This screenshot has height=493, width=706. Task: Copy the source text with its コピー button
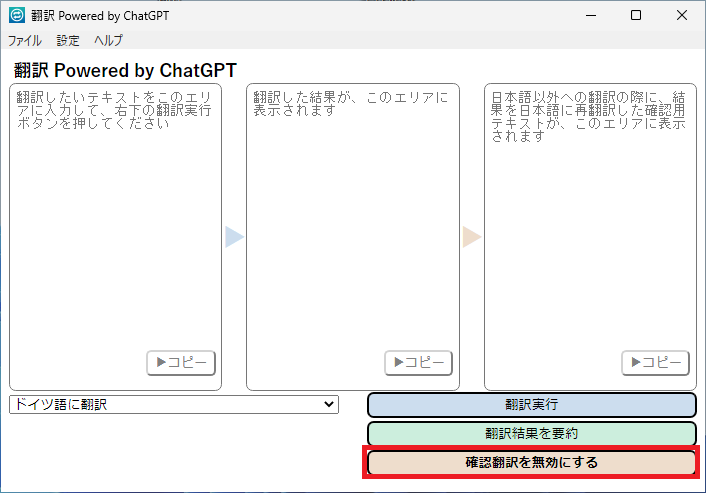click(x=181, y=362)
